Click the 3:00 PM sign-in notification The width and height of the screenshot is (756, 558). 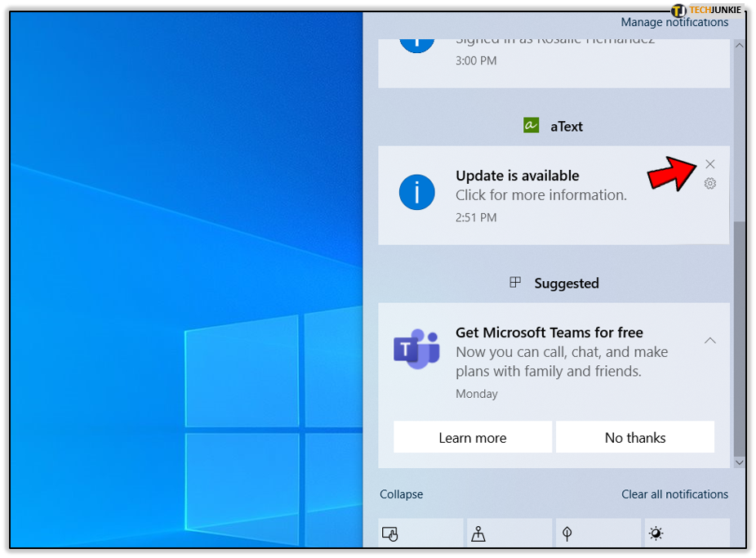pyautogui.click(x=554, y=63)
